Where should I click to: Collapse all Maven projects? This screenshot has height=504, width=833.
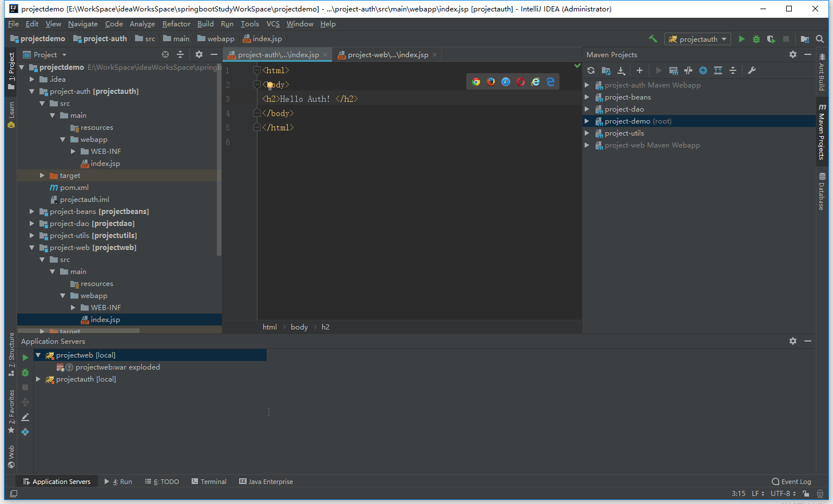pyautogui.click(x=733, y=70)
